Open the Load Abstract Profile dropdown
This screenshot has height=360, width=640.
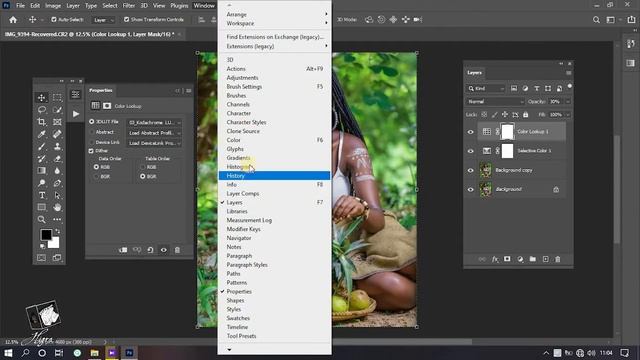point(154,133)
